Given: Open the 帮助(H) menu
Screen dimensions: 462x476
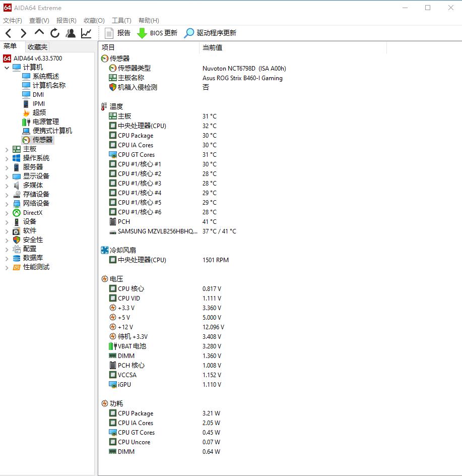Looking at the screenshot, I should click(x=149, y=20).
